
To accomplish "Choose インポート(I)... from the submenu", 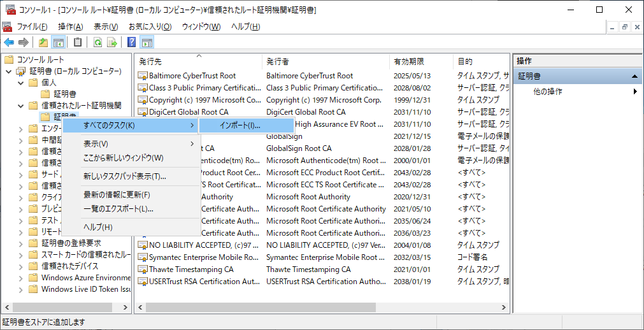I will (247, 126).
